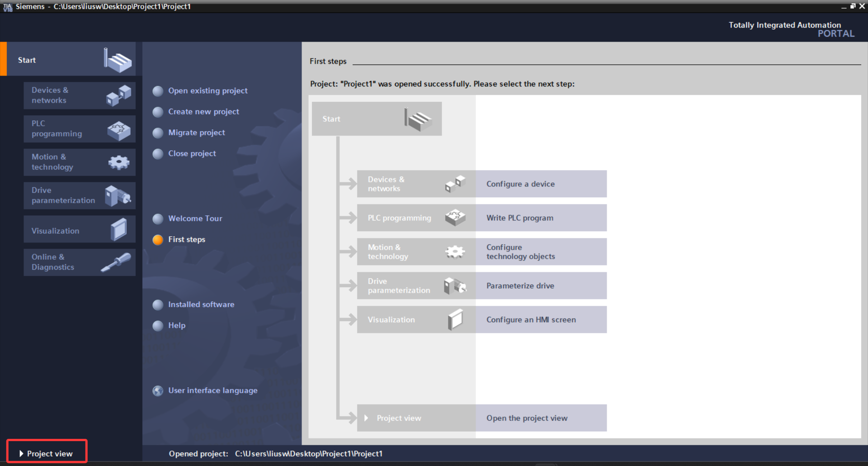
Task: Click gear icon in First steps diagram
Action: [x=455, y=252]
